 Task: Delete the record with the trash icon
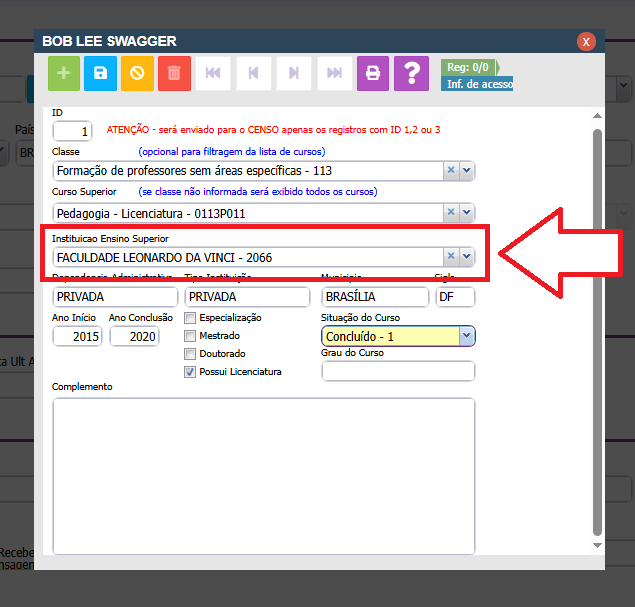point(174,73)
